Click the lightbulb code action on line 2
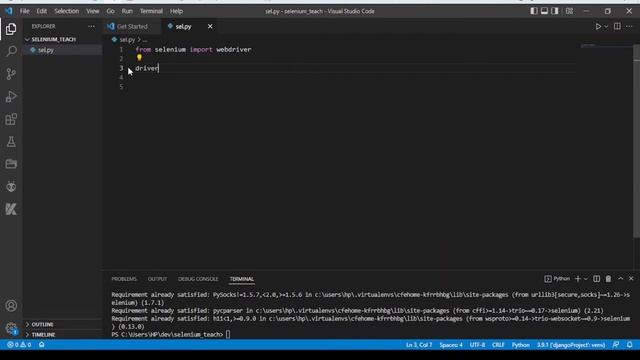 point(139,58)
